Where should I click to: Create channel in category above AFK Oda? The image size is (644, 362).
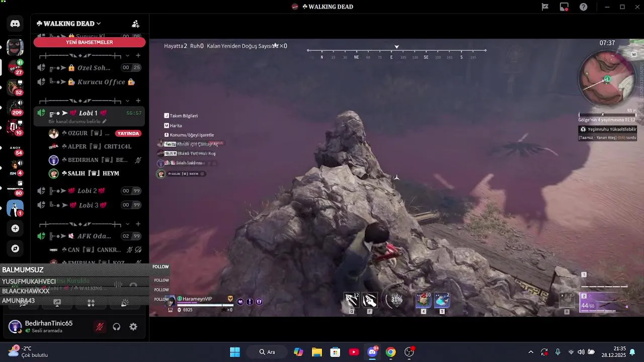tap(138, 224)
